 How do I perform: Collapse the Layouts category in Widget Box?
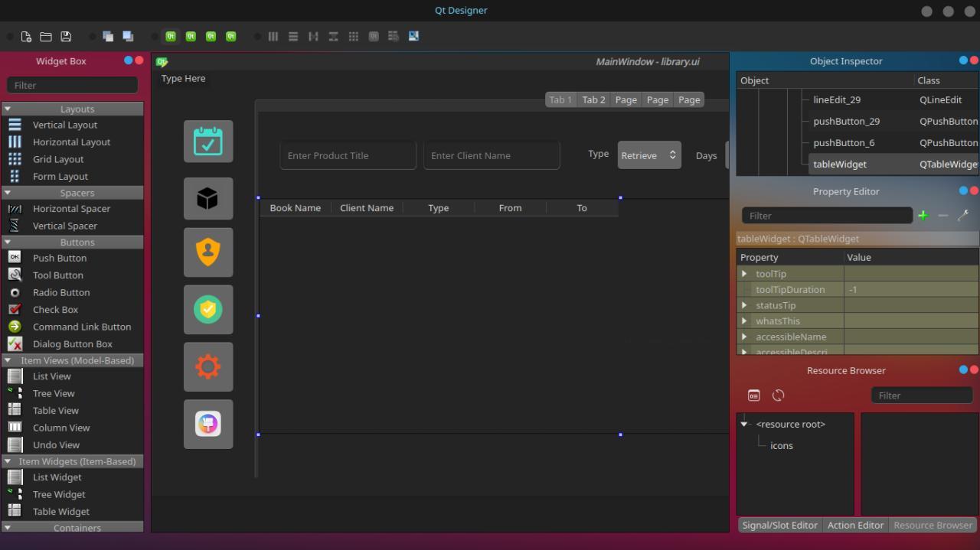click(x=8, y=109)
